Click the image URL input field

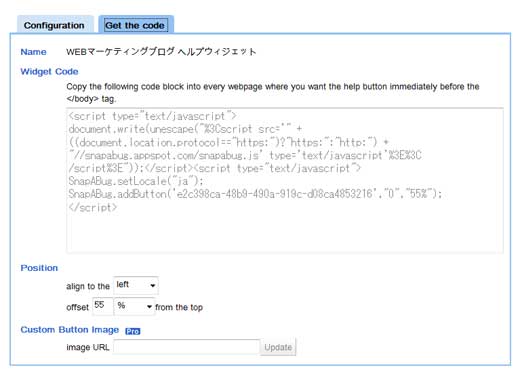[x=187, y=347]
